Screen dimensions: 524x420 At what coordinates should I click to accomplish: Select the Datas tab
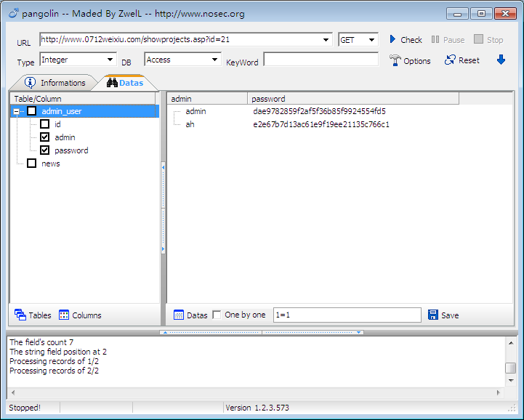(125, 83)
